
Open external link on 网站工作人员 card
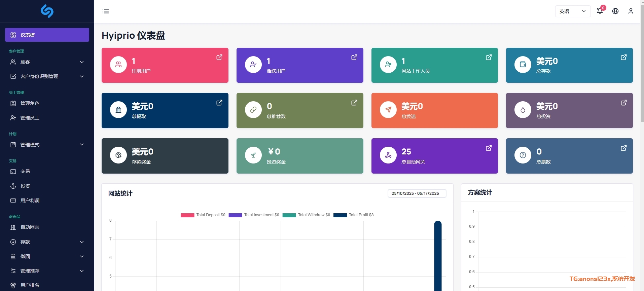[x=489, y=57]
